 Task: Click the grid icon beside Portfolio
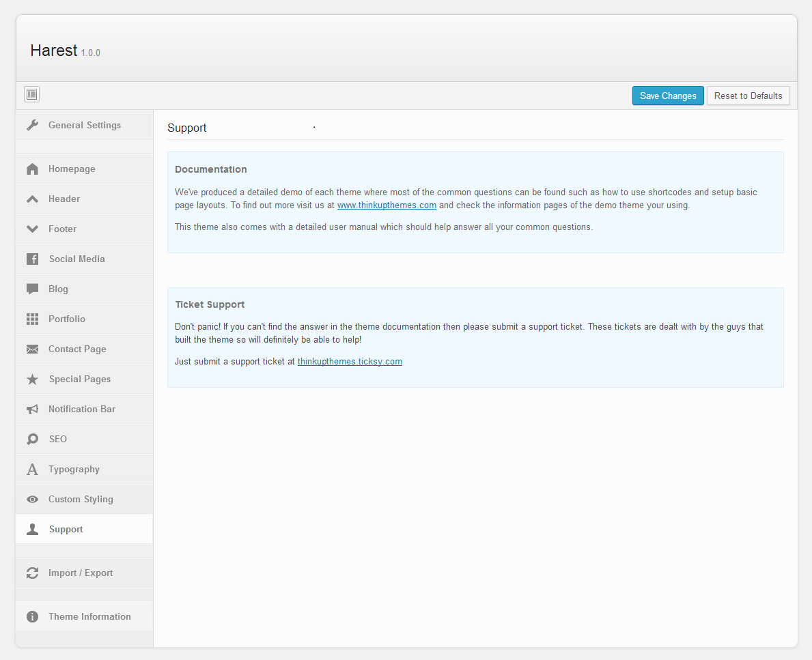click(32, 319)
